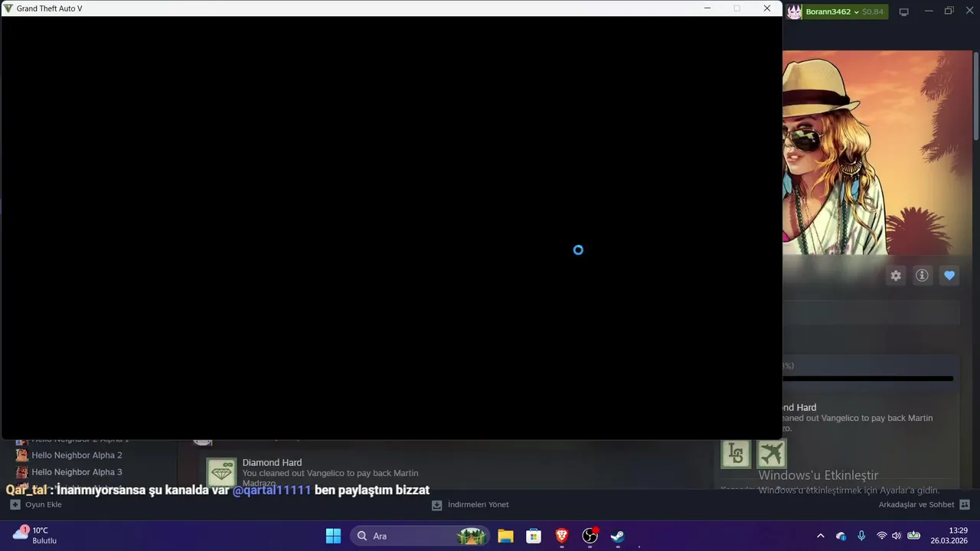Switch to OBS Studio on the taskbar
980x551 pixels.
pyautogui.click(x=590, y=536)
